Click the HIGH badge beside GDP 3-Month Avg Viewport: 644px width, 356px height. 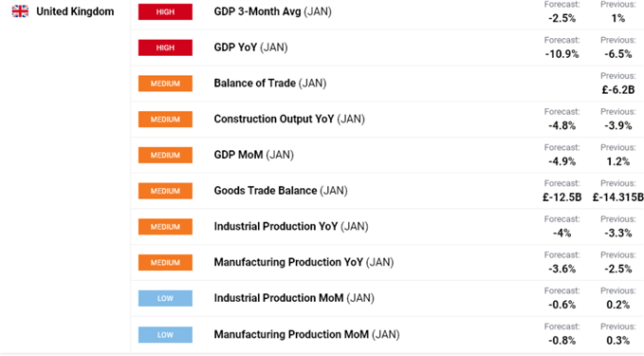coord(165,12)
